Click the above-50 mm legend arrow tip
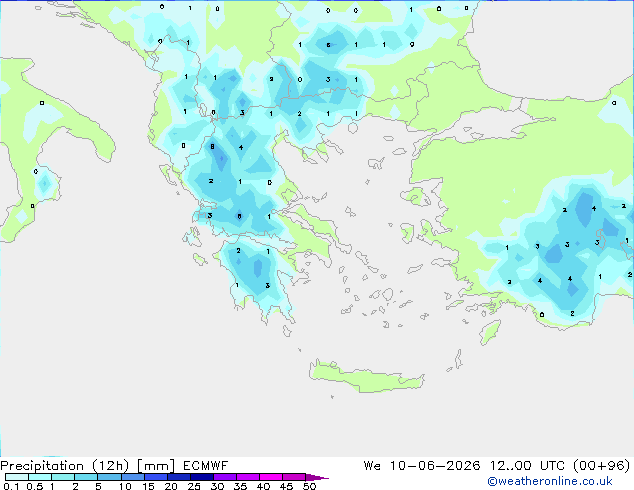This screenshot has width=634, height=490. pos(317,478)
